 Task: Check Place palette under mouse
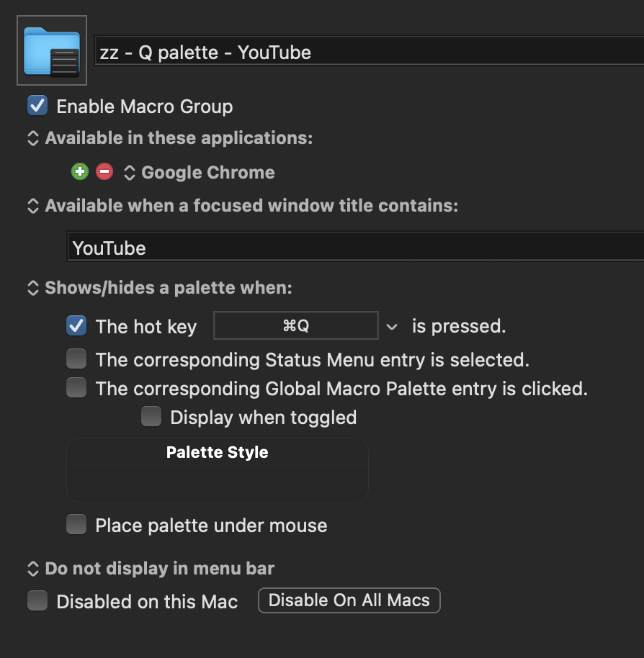pos(76,525)
